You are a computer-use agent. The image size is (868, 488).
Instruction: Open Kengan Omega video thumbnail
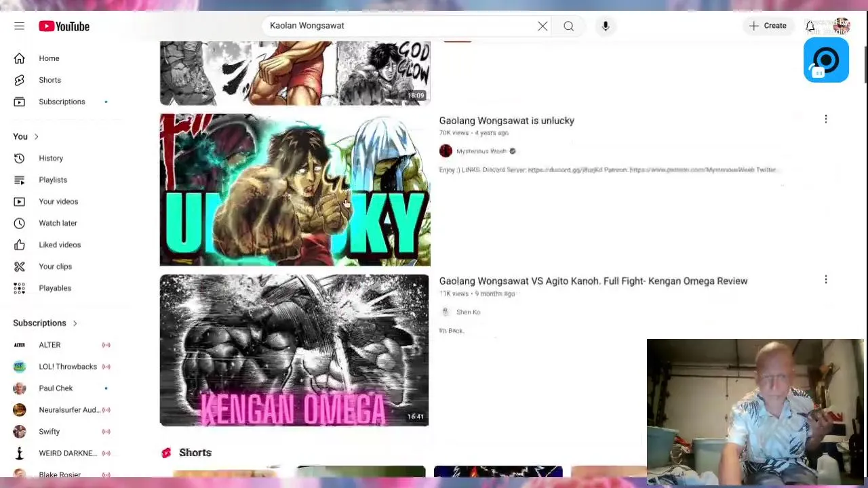point(294,350)
